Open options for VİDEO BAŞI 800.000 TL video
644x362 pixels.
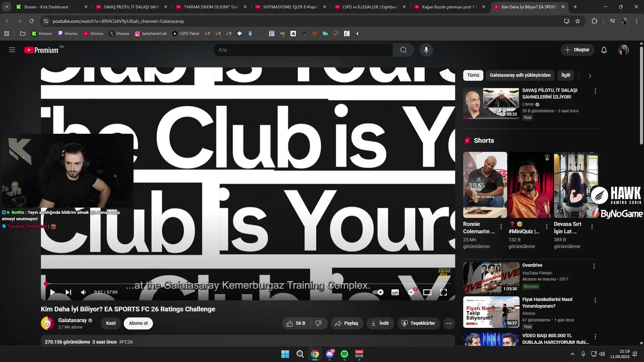pos(595,336)
